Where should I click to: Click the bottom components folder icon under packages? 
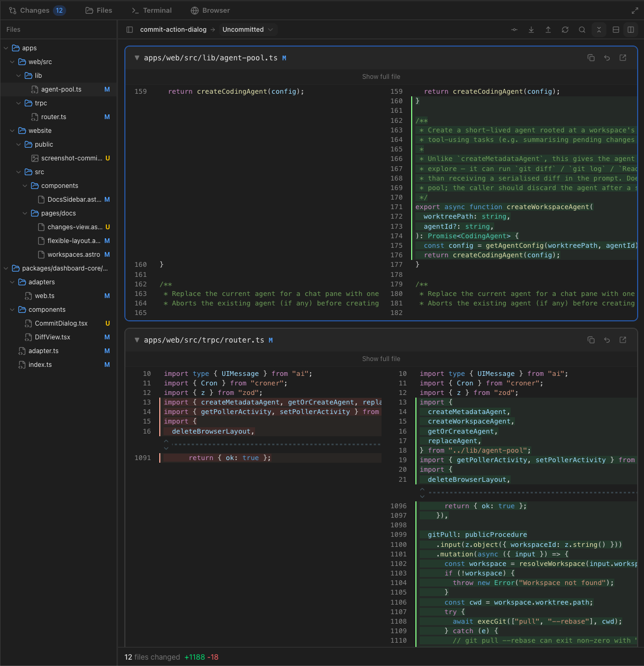(22, 310)
